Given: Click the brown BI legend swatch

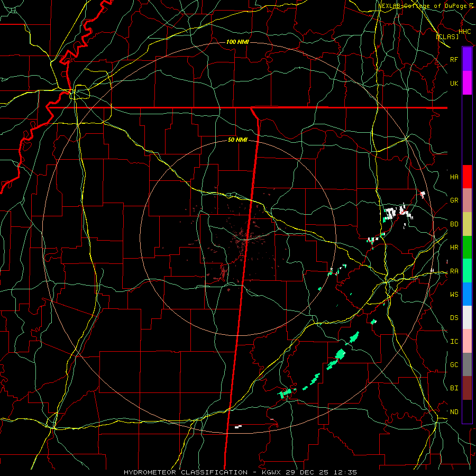Looking at the screenshot, I should tap(467, 388).
